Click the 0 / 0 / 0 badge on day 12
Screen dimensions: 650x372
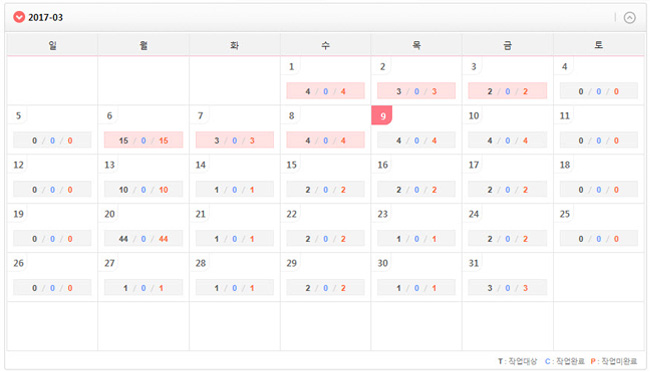click(52, 190)
